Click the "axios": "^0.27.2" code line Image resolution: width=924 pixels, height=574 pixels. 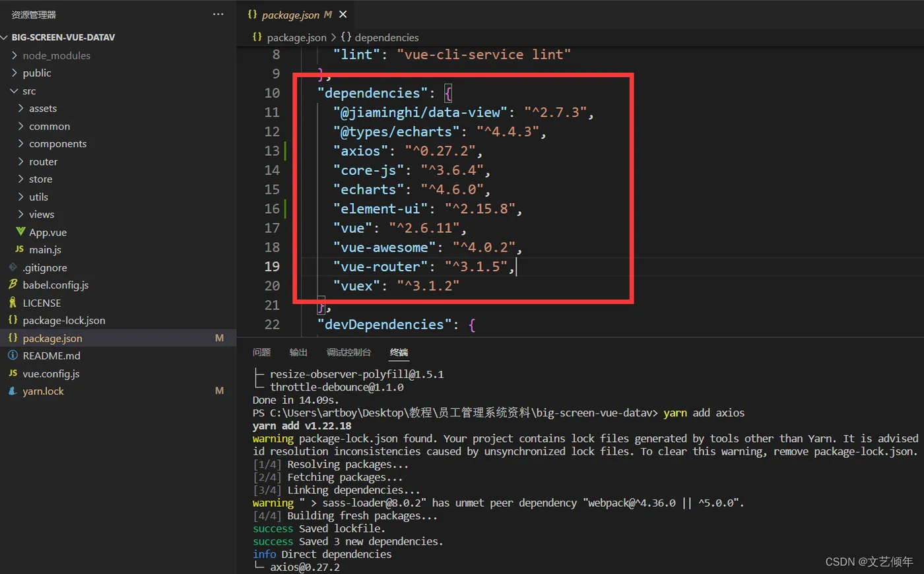tap(408, 151)
